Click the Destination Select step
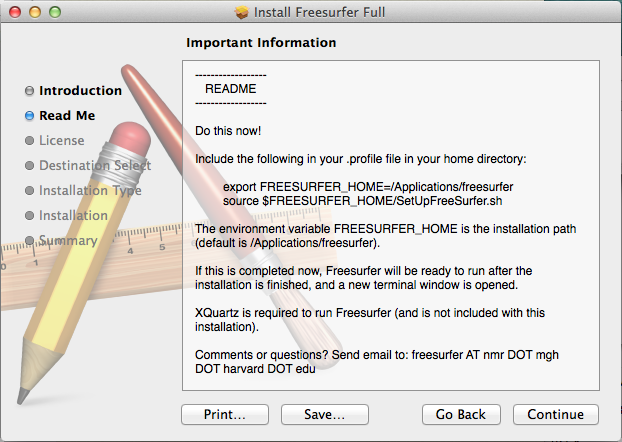 95,166
